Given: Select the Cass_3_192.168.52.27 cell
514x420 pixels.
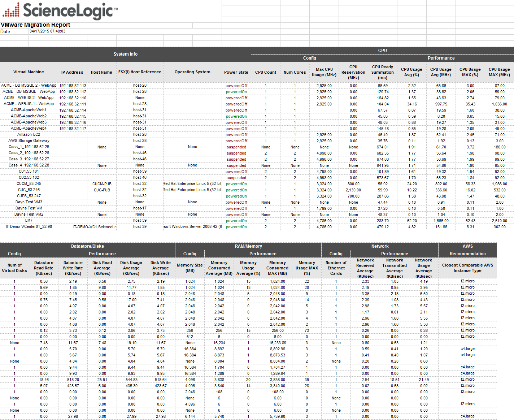Looking at the screenshot, I should (29, 159).
